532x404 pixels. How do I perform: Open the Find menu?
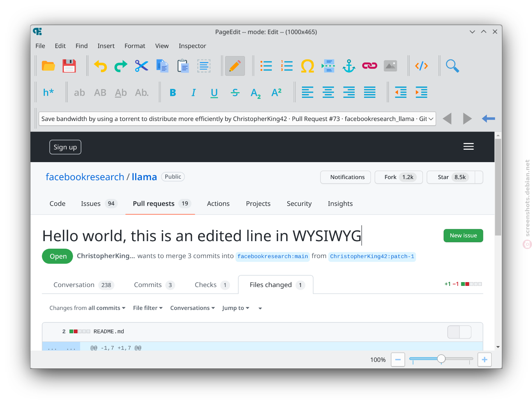click(x=82, y=46)
